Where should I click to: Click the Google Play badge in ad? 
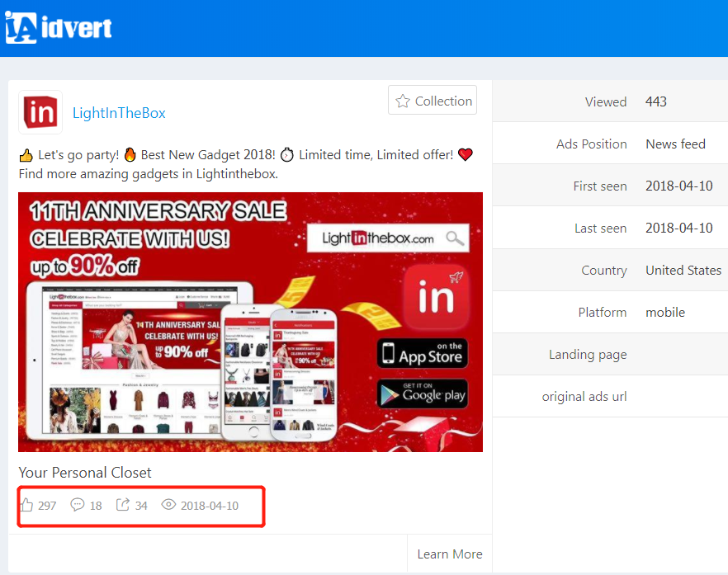[422, 394]
